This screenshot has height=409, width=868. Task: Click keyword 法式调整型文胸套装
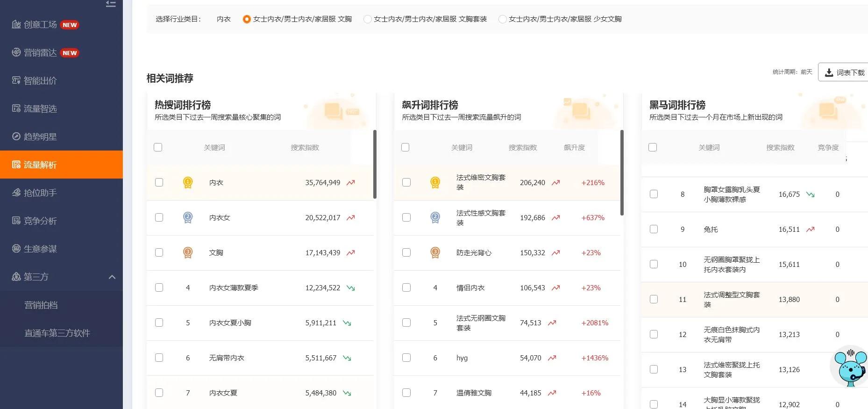(732, 300)
